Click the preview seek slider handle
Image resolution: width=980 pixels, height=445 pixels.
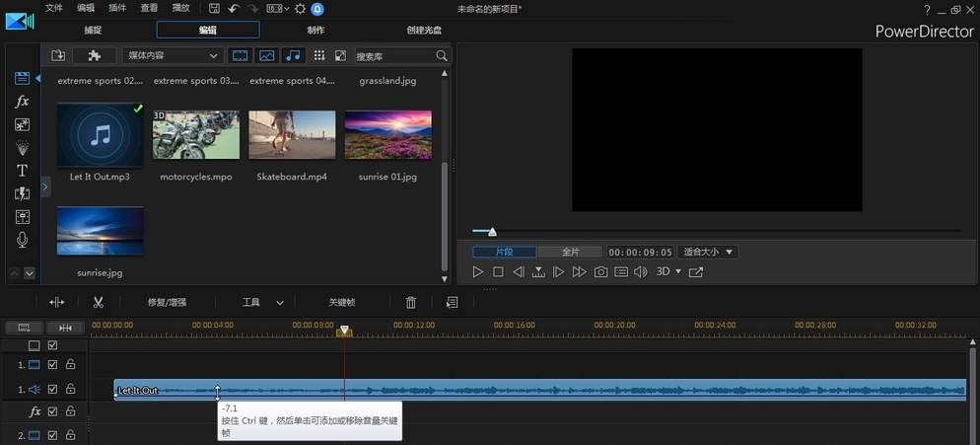(492, 232)
